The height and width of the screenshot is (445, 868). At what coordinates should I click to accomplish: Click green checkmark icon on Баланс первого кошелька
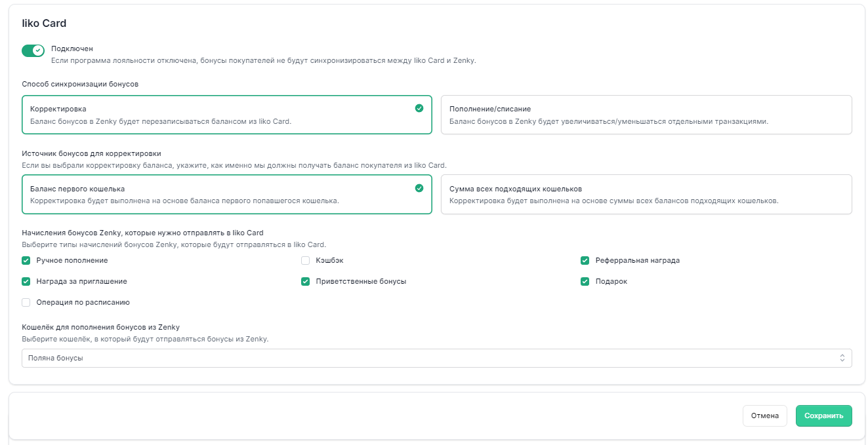tap(419, 188)
